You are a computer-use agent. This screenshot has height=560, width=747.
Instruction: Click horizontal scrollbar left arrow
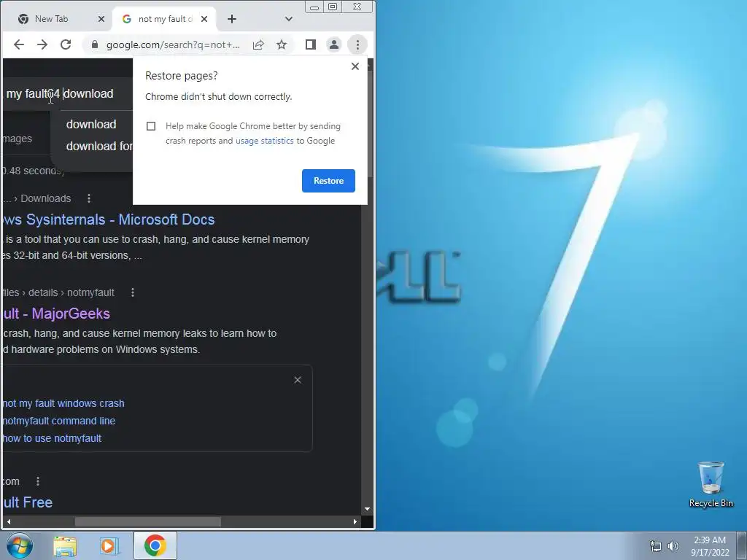point(8,521)
